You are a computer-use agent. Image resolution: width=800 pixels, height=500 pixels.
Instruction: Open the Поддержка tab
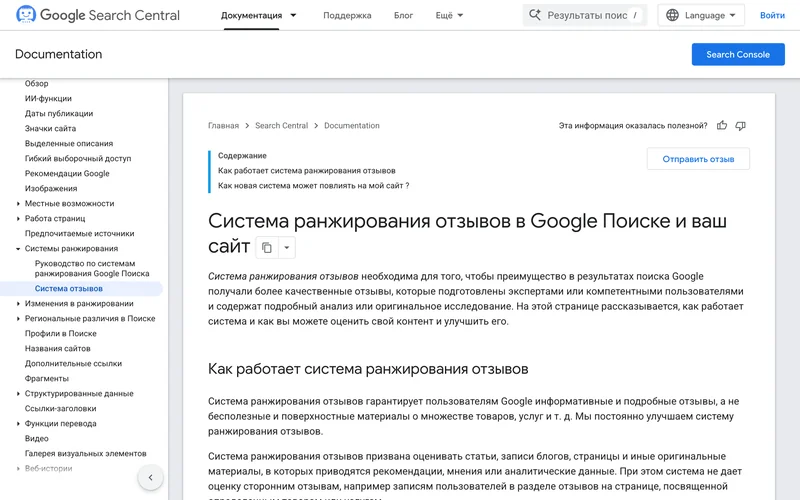[x=347, y=15]
